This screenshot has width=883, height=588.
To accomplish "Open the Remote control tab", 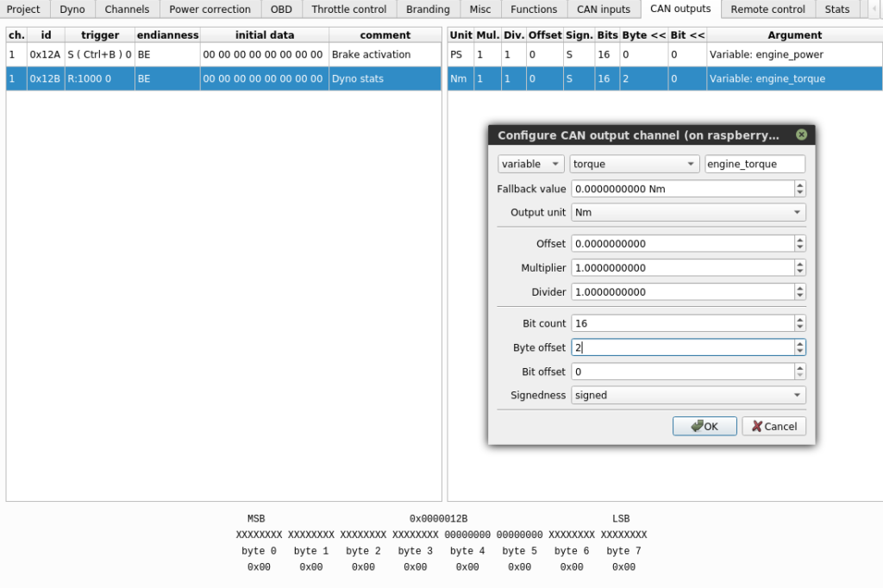I will pos(767,9).
